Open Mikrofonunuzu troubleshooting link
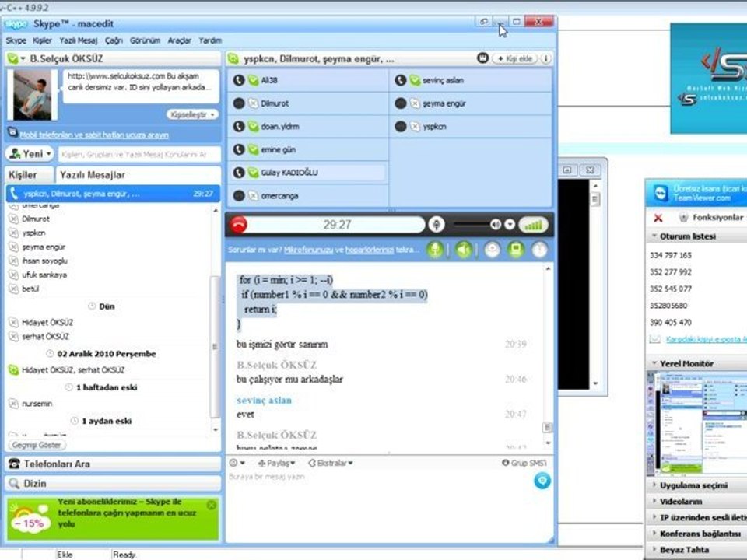 pos(308,250)
